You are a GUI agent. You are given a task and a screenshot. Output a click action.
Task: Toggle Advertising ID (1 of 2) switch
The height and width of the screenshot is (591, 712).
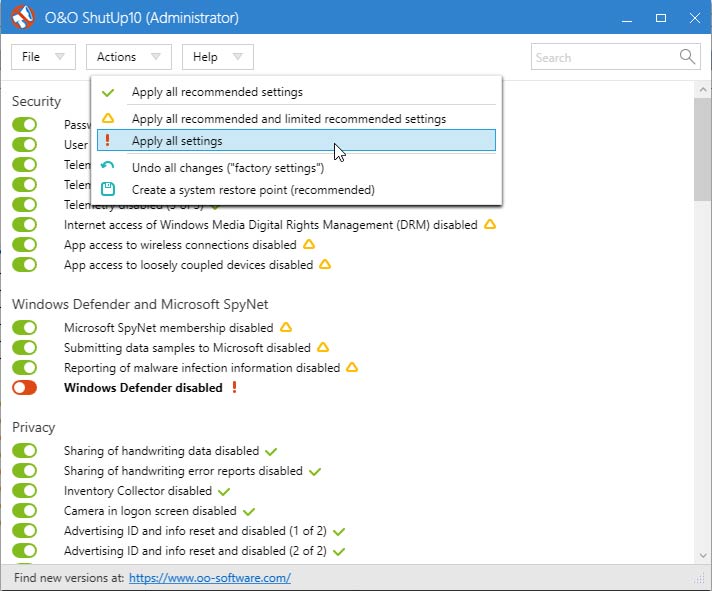click(x=25, y=531)
